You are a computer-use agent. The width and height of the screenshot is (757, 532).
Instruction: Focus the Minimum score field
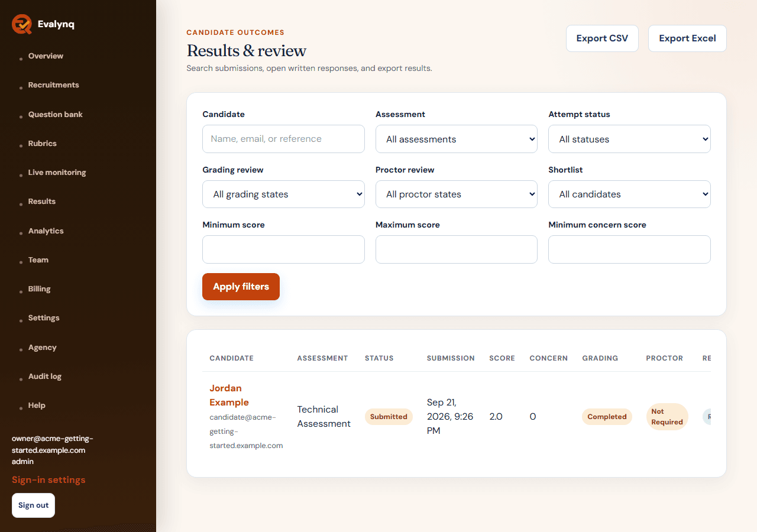pyautogui.click(x=283, y=249)
